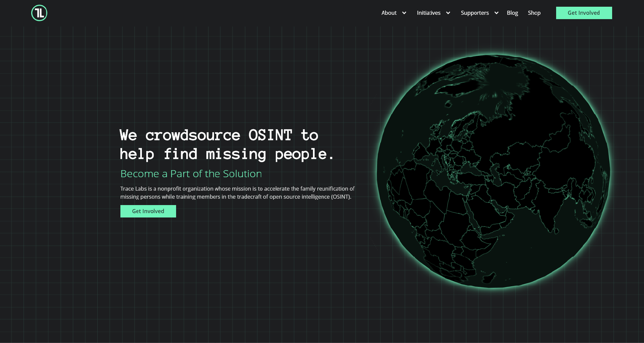Open the Shop page
Screen dimensions: 644x343
point(534,13)
